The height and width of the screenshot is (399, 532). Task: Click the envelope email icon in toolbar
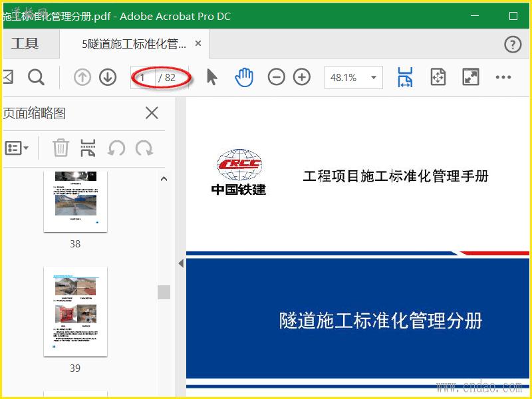(x=8, y=77)
